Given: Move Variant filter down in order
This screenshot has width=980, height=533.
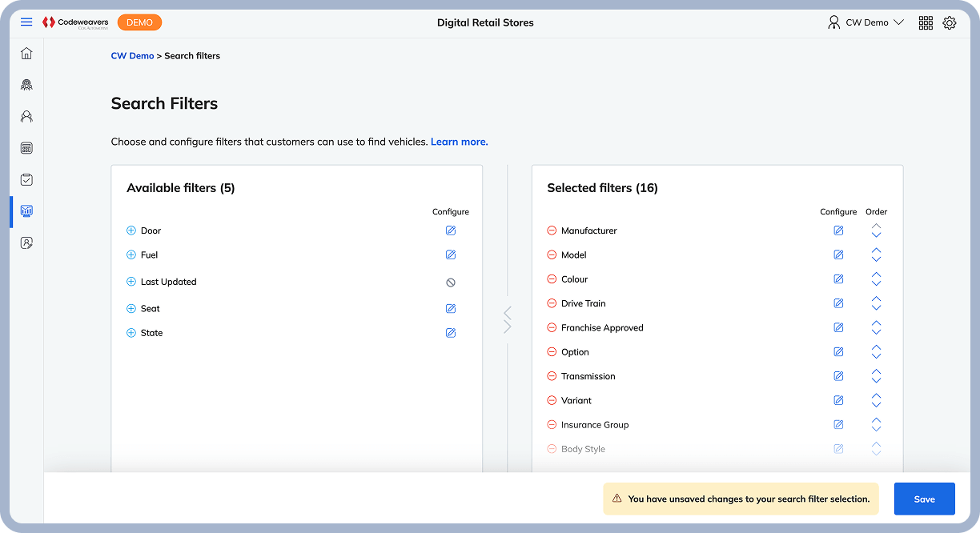Looking at the screenshot, I should point(876,404).
